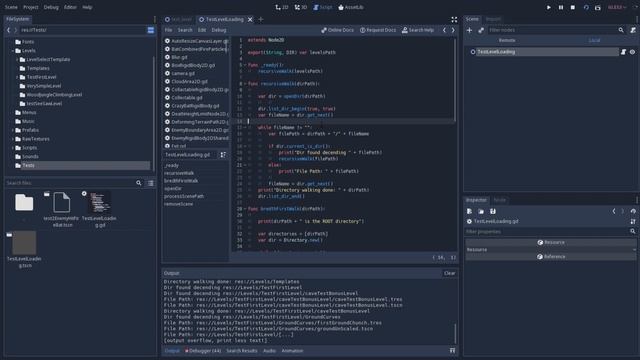The width and height of the screenshot is (640, 360).
Task: Switch to the Audio bottom tab
Action: 269,351
